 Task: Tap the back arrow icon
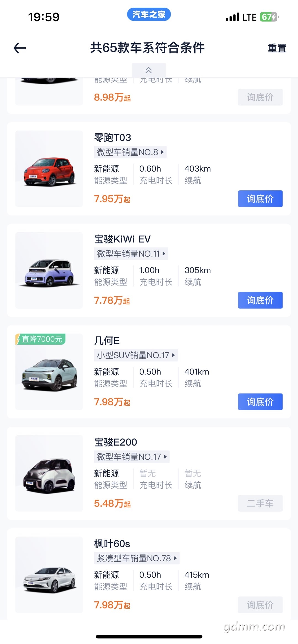20,48
